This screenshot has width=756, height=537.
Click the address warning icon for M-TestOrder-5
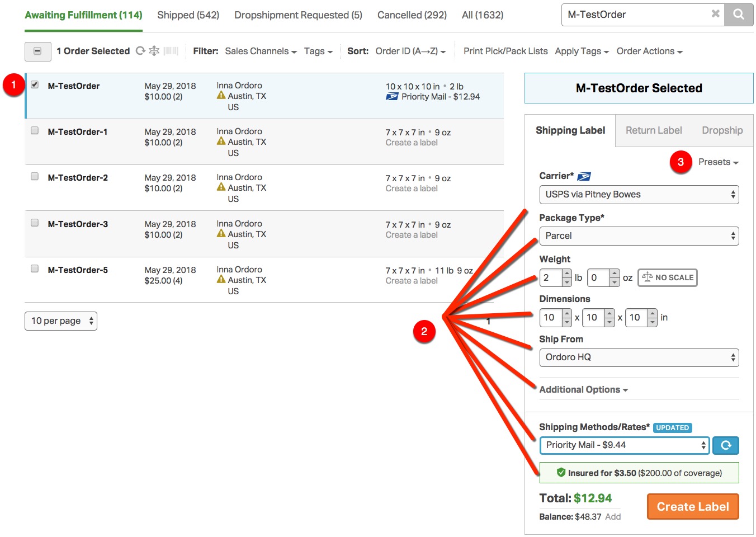[221, 280]
